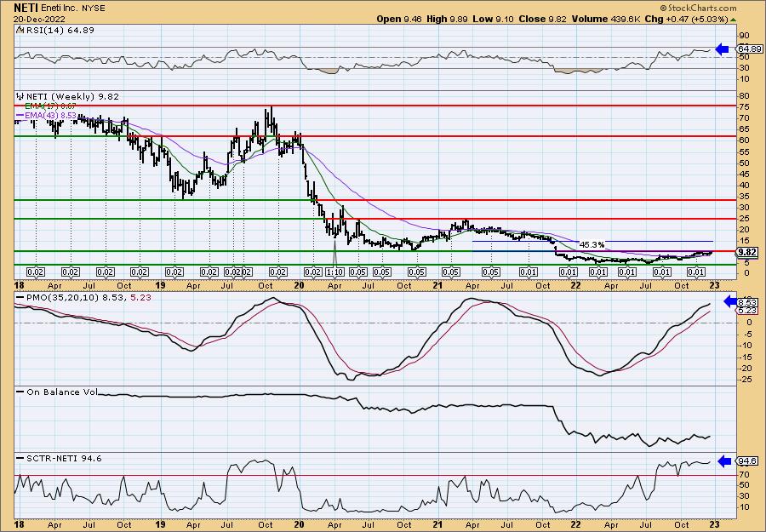
Task: Click the RSI indicator icon beside RSI(14)
Action: pyautogui.click(x=20, y=30)
